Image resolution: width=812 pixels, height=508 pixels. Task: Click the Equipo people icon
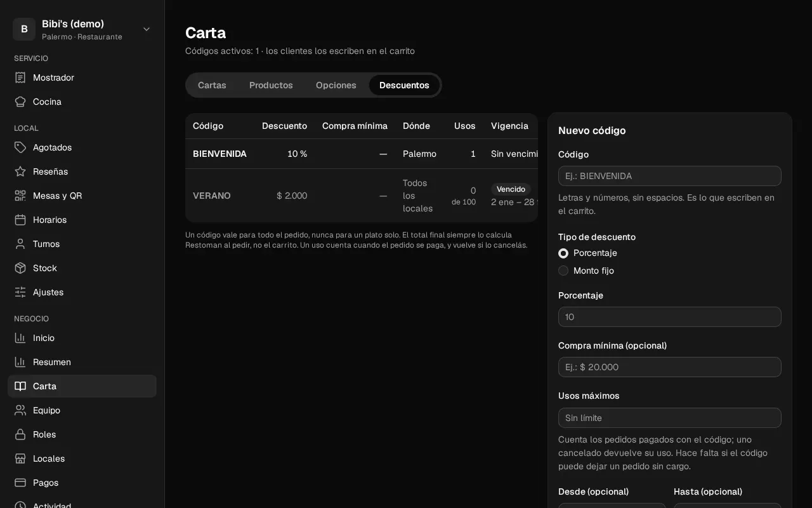20,410
